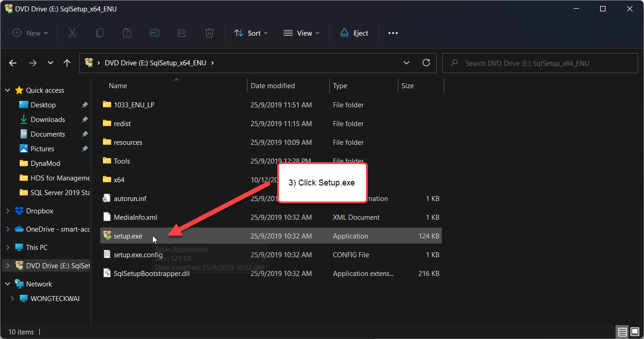Viewport: 644px width, 339px height.
Task: Click the Paste clipboard icon
Action: [127, 33]
